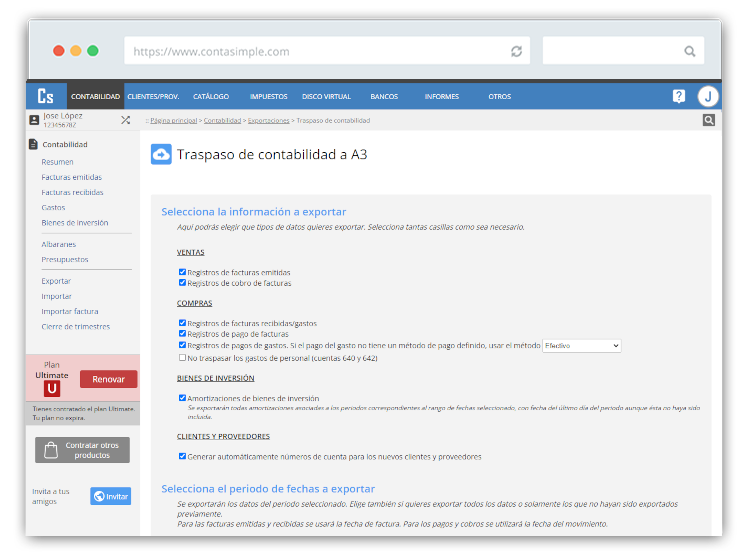Image resolution: width=750 pixels, height=552 pixels.
Task: Open Facturas recibidas in the sidebar
Action: tap(72, 192)
